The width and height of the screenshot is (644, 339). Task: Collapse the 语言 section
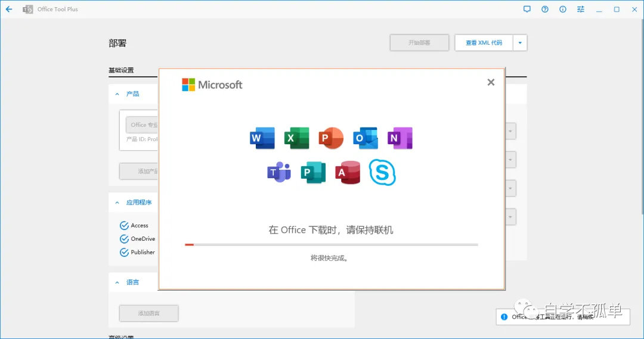click(x=117, y=282)
